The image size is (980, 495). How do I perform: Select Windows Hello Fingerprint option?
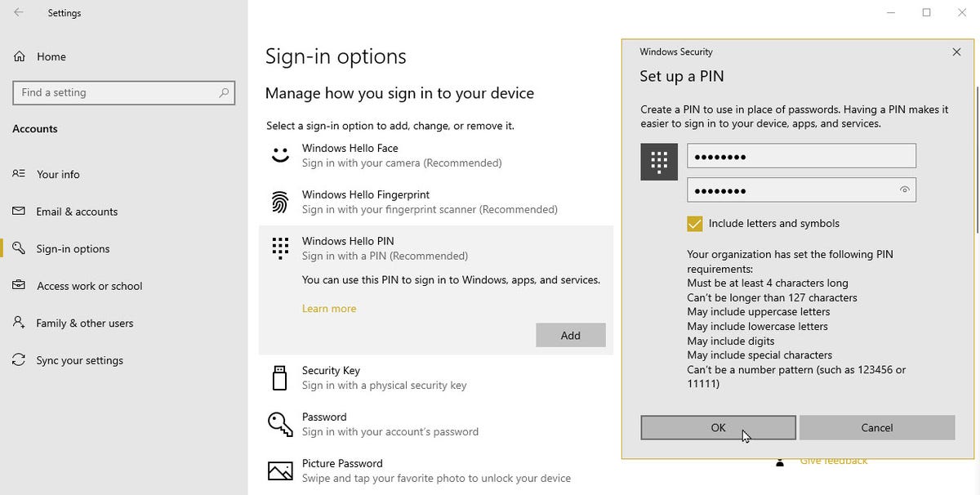tap(435, 202)
